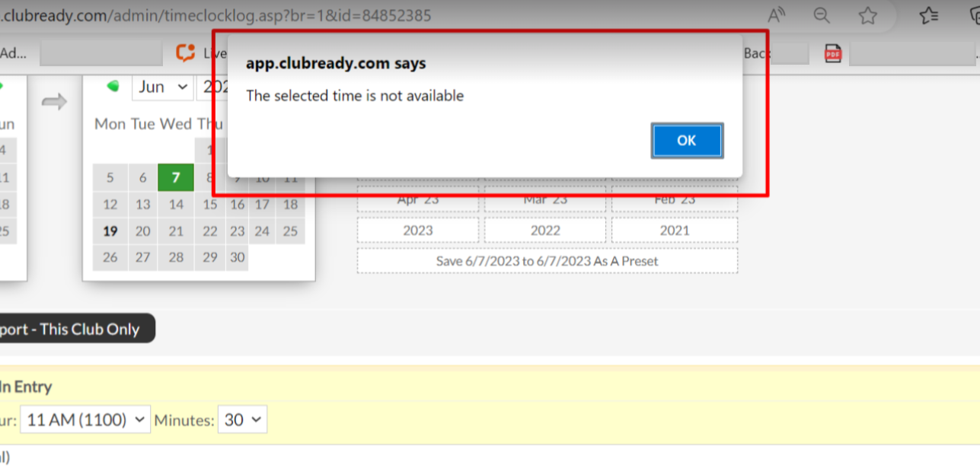Click Save 6/7/2023 to 6/7/2023 As A Preset
980x471 pixels.
point(547,261)
